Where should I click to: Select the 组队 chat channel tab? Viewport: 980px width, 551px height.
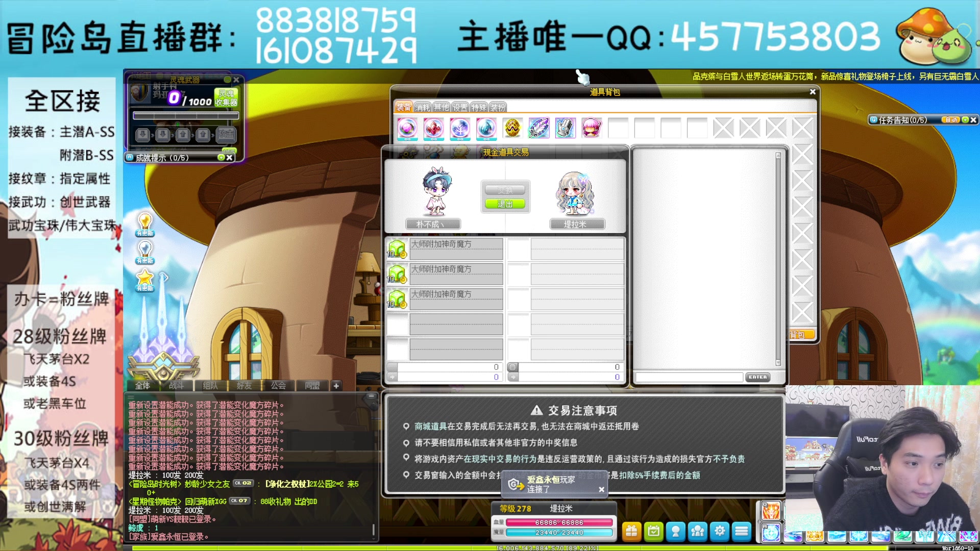point(210,386)
